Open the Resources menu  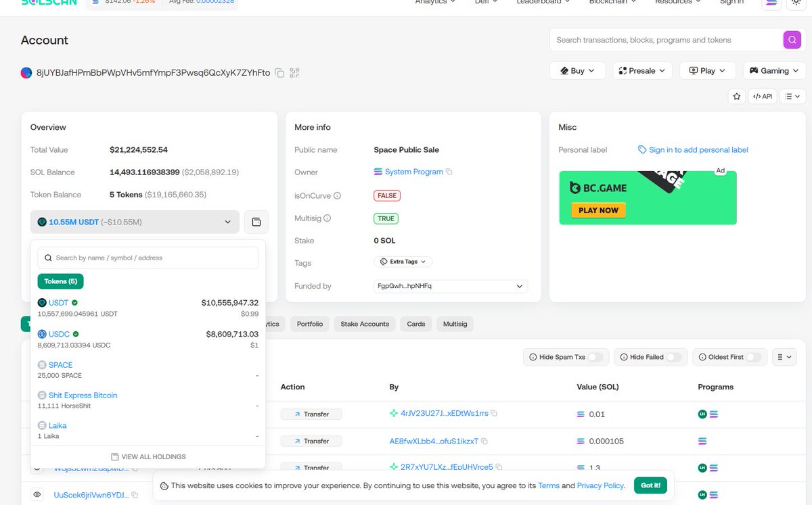click(678, 2)
